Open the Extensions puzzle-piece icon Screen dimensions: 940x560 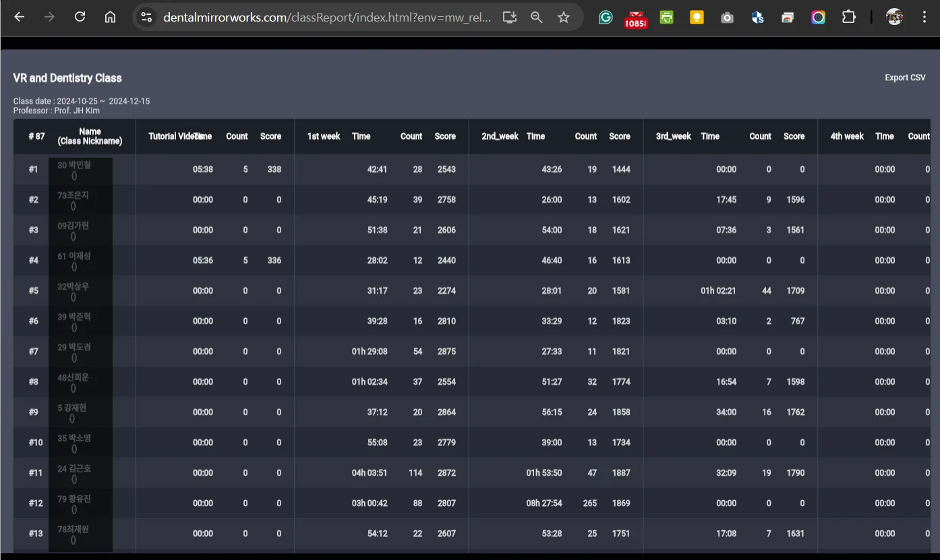pos(848,17)
